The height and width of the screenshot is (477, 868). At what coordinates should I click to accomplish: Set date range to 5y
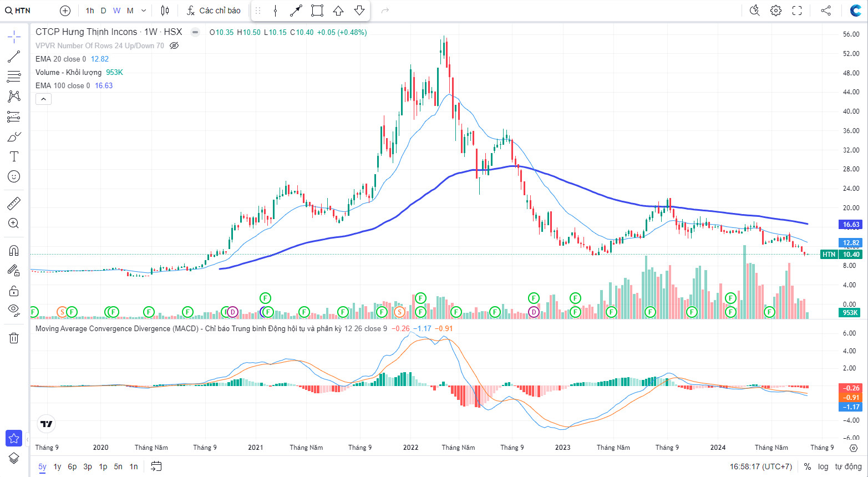[x=42, y=466]
